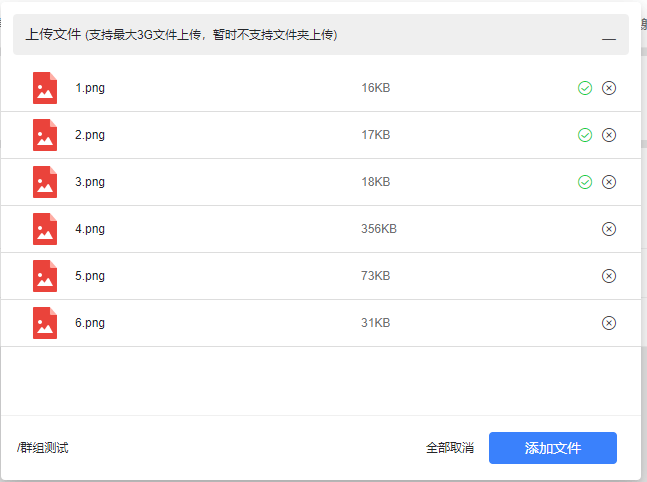Select the green check icon on 3.png row
Image resolution: width=647 pixels, height=482 pixels.
(x=585, y=182)
